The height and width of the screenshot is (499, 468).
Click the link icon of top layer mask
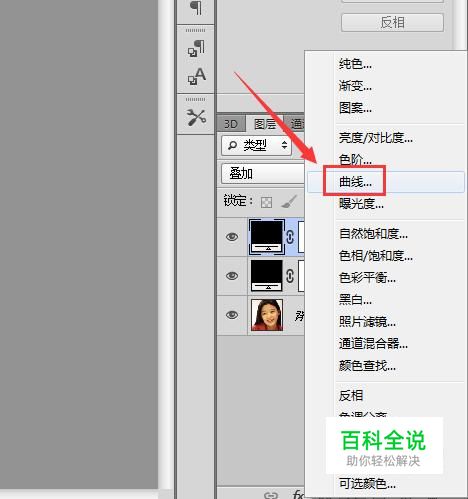point(290,237)
